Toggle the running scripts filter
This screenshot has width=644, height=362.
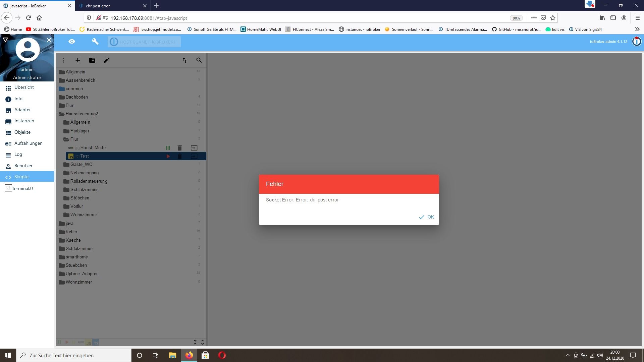[67, 342]
